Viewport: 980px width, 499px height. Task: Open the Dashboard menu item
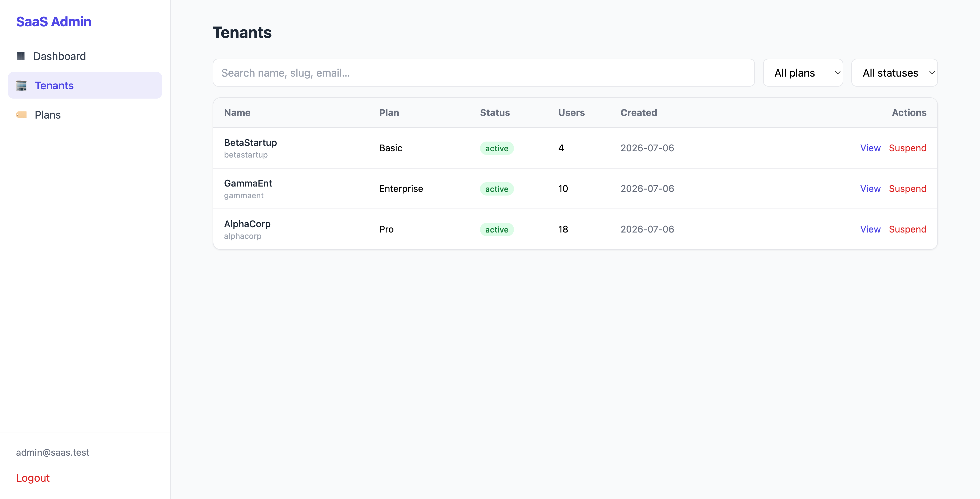pos(85,56)
